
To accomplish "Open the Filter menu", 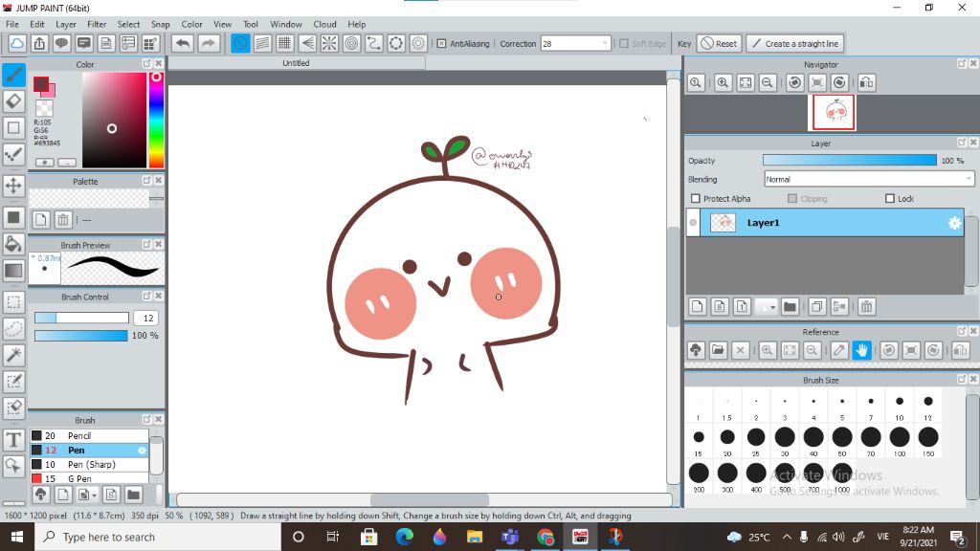I will coord(97,24).
